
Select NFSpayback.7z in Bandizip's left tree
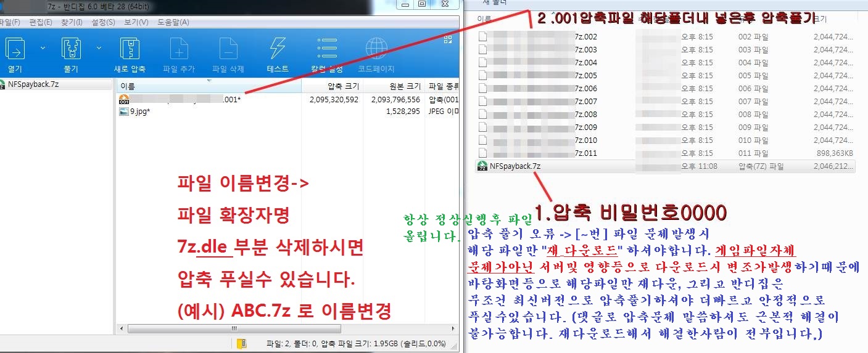point(33,84)
